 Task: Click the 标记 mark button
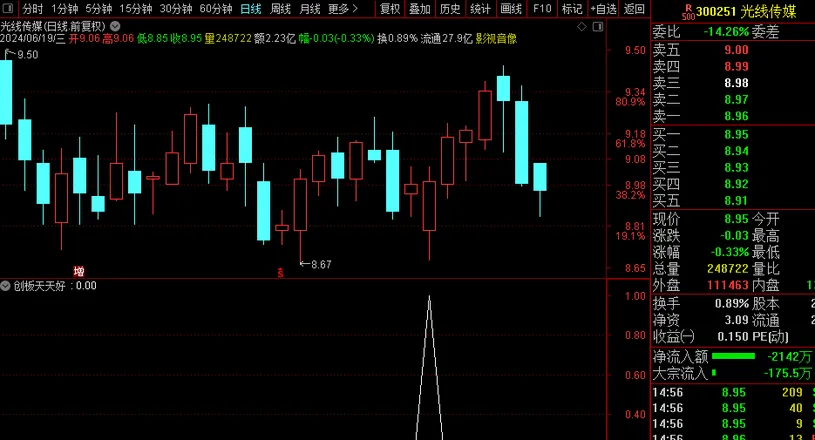click(x=572, y=9)
